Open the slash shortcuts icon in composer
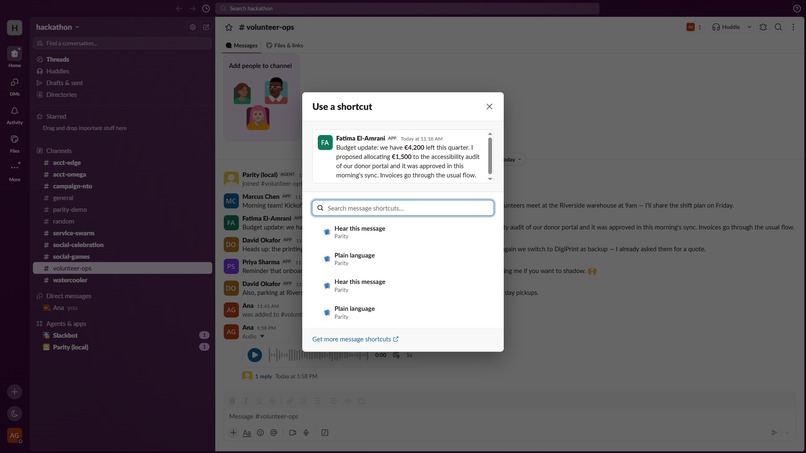806x453 pixels. tap(325, 433)
